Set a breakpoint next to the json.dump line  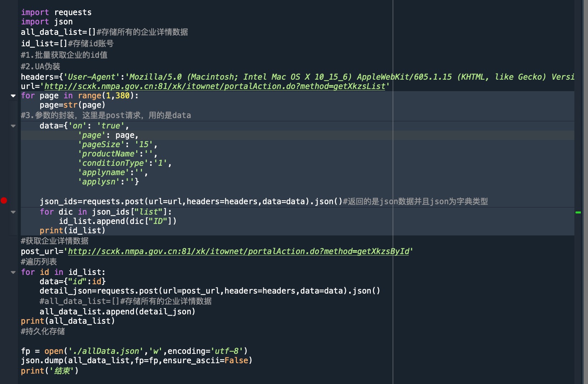tap(4, 360)
